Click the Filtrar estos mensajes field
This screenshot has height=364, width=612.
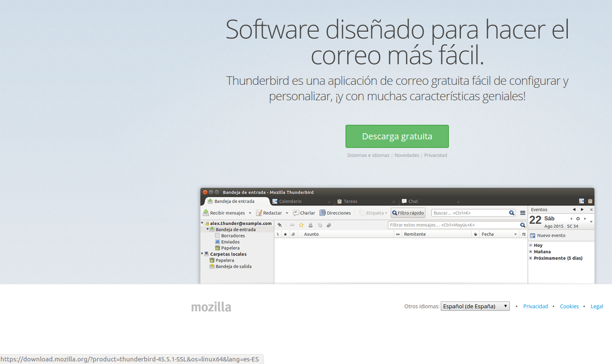point(457,225)
